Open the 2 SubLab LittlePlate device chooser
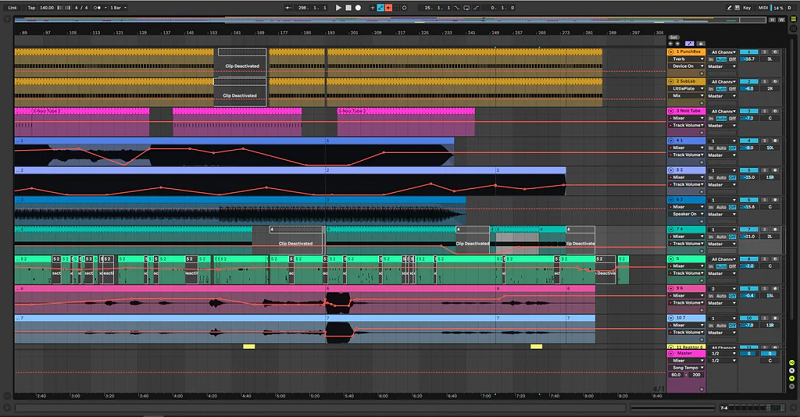Image resolution: width=800 pixels, height=417 pixels. [x=687, y=88]
